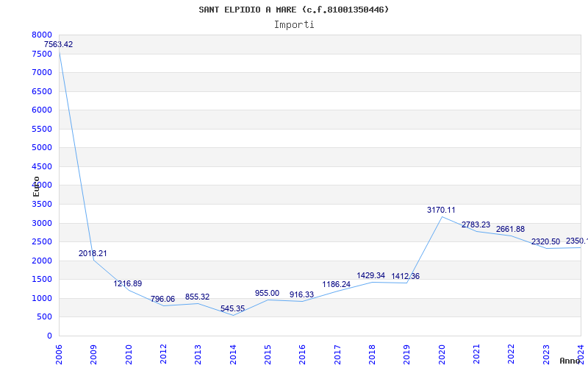
Task: Click the x-axis year 2020
Action: tap(442, 355)
